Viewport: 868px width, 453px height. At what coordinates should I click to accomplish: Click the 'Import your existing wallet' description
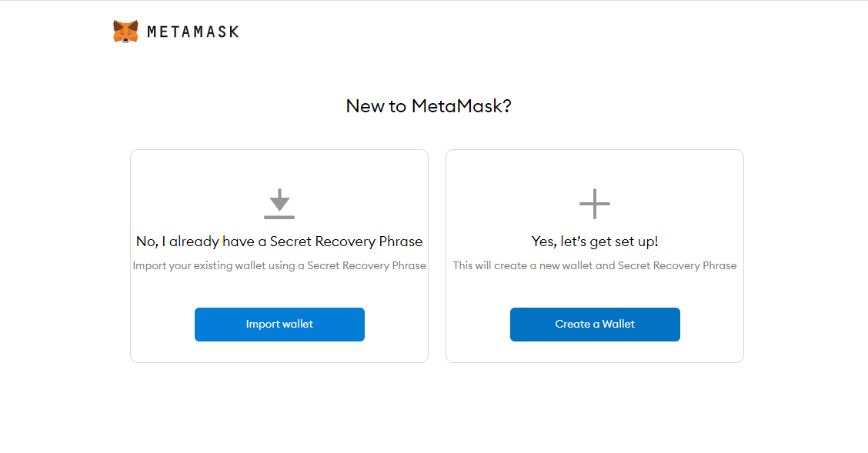pyautogui.click(x=279, y=265)
